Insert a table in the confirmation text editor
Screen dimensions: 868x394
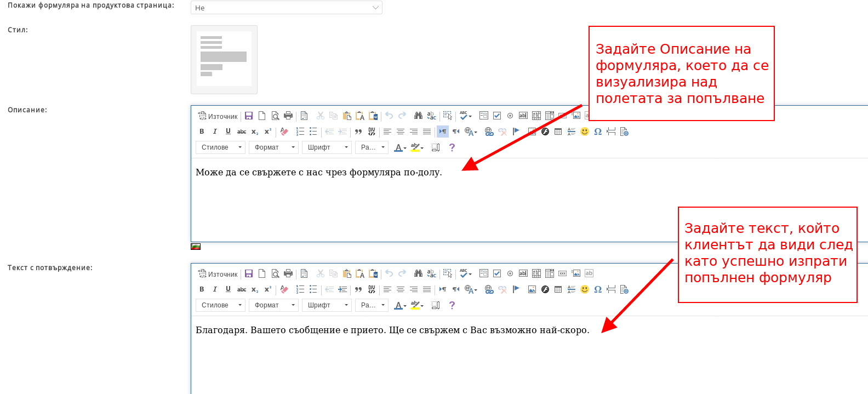point(558,289)
